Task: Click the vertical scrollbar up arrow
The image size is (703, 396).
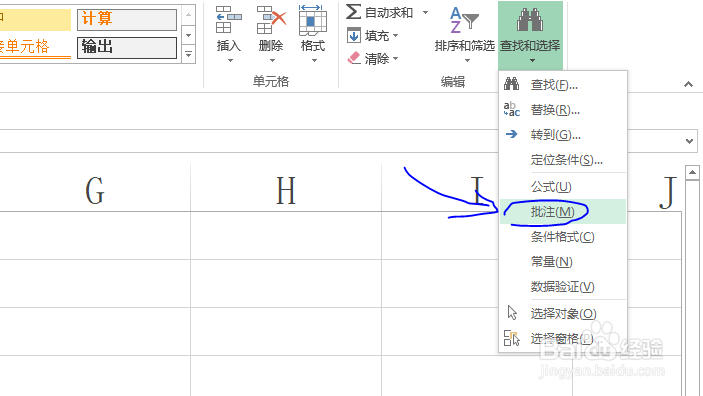Action: [x=692, y=172]
